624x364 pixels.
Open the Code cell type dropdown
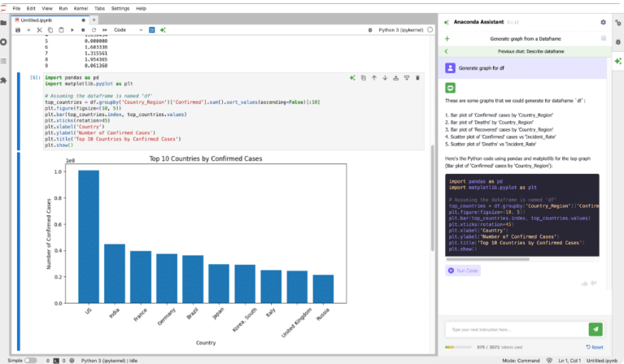129,30
